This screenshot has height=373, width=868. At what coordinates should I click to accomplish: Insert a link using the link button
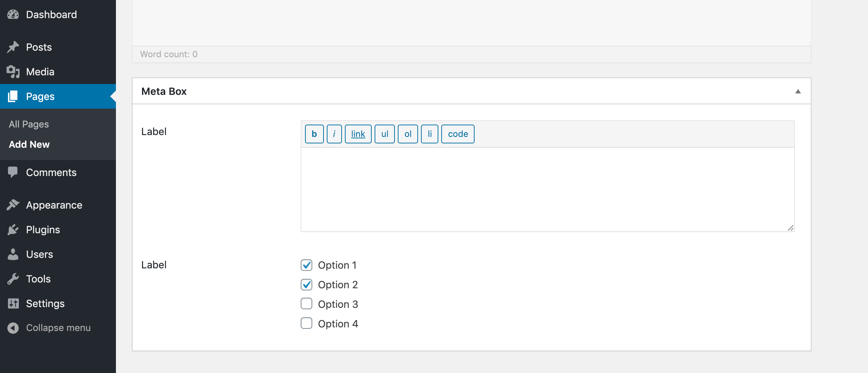pyautogui.click(x=358, y=134)
